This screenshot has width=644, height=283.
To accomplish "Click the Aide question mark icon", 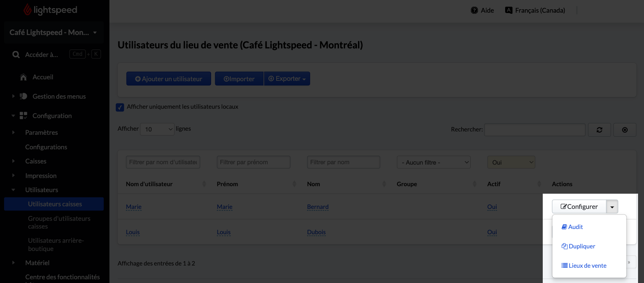I will [x=474, y=10].
